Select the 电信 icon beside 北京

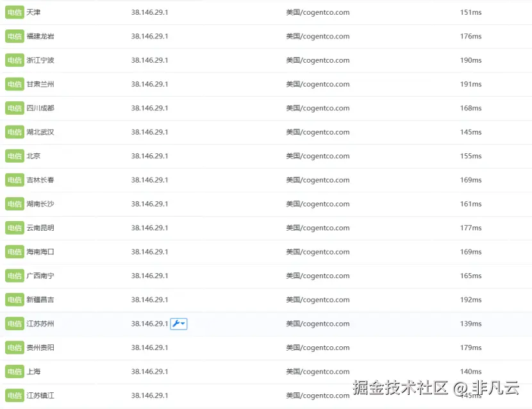[x=14, y=156]
